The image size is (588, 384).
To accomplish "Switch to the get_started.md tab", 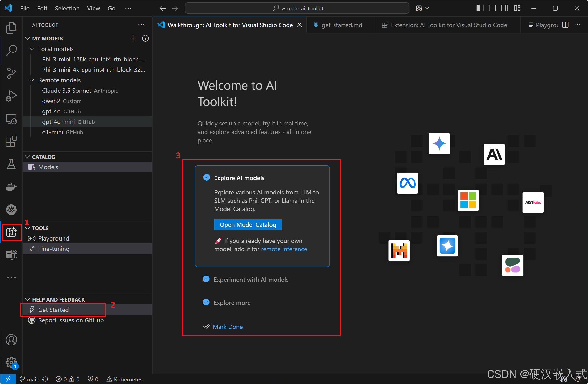I will click(x=341, y=25).
